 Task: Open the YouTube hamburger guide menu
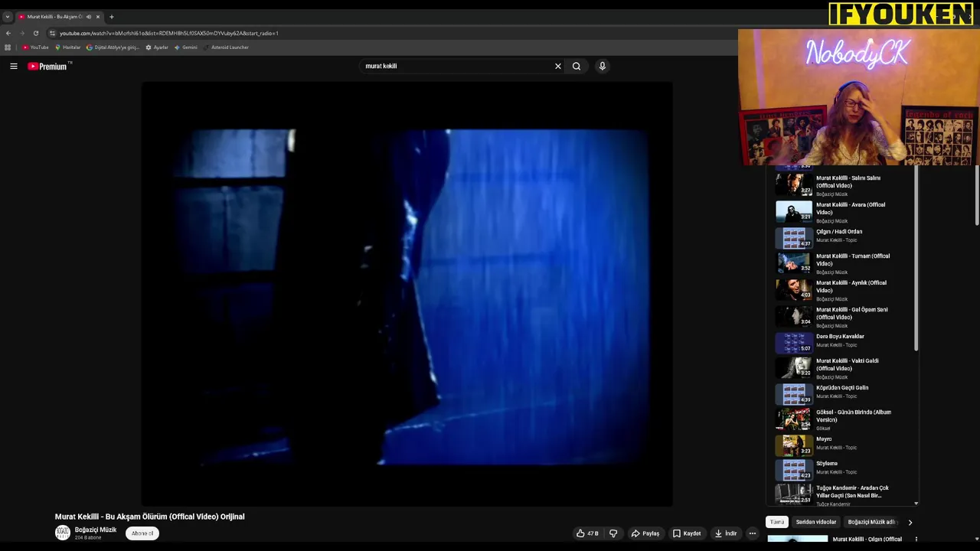[14, 67]
